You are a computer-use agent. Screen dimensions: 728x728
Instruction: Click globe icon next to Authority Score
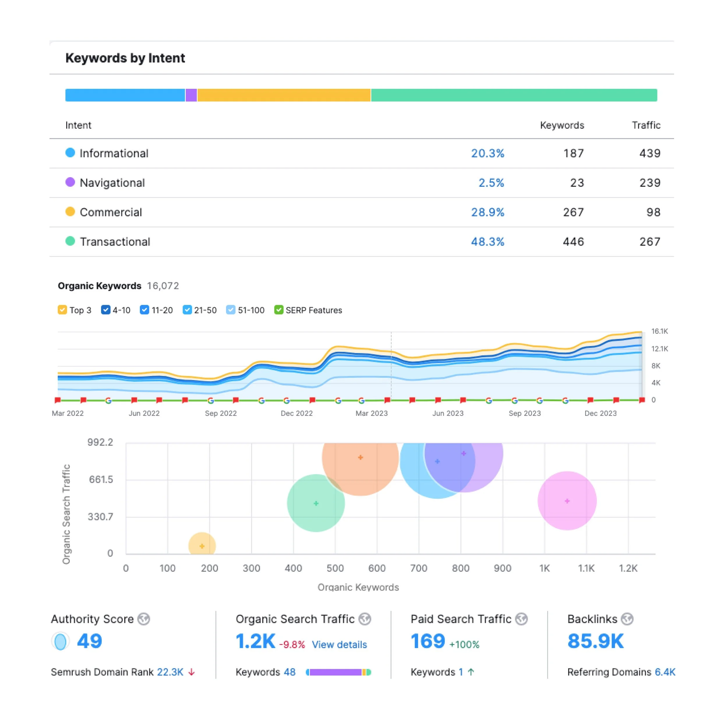pyautogui.click(x=144, y=619)
